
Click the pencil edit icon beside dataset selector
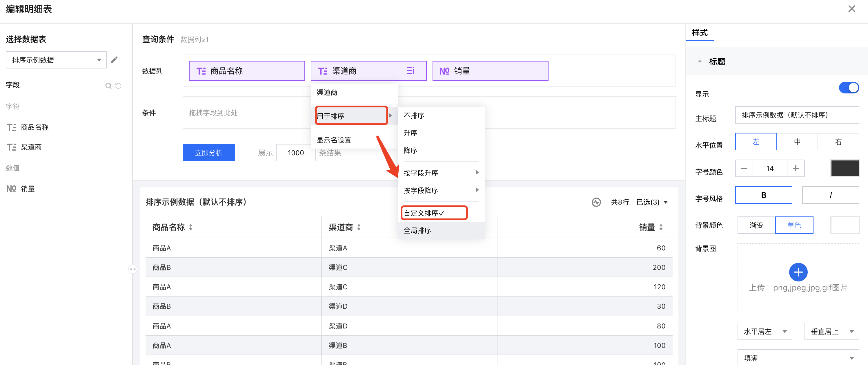[x=115, y=60]
